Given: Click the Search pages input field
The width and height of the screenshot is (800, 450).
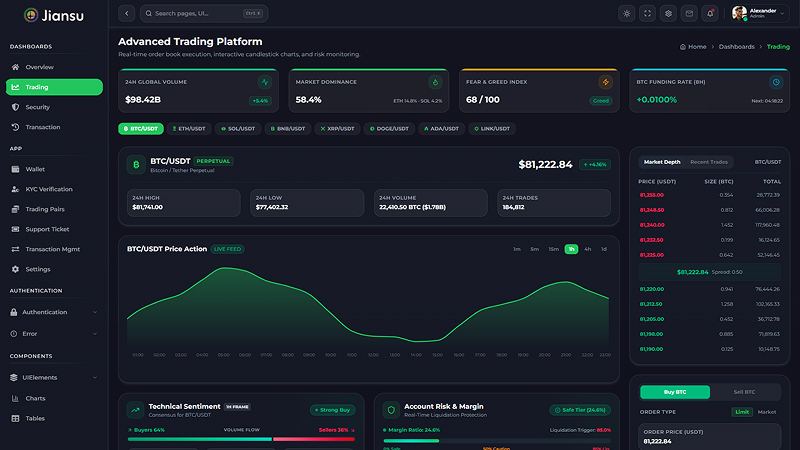Looking at the screenshot, I should coord(204,13).
